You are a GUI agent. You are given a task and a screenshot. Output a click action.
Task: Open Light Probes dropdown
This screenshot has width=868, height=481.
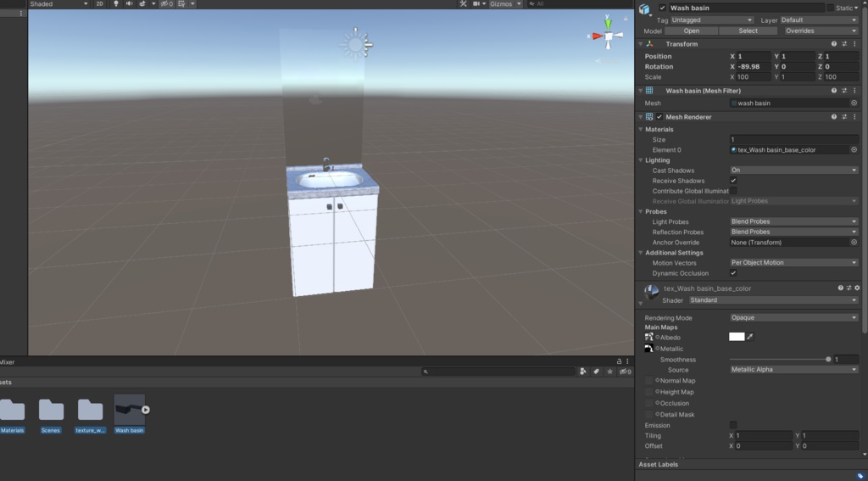click(x=794, y=221)
